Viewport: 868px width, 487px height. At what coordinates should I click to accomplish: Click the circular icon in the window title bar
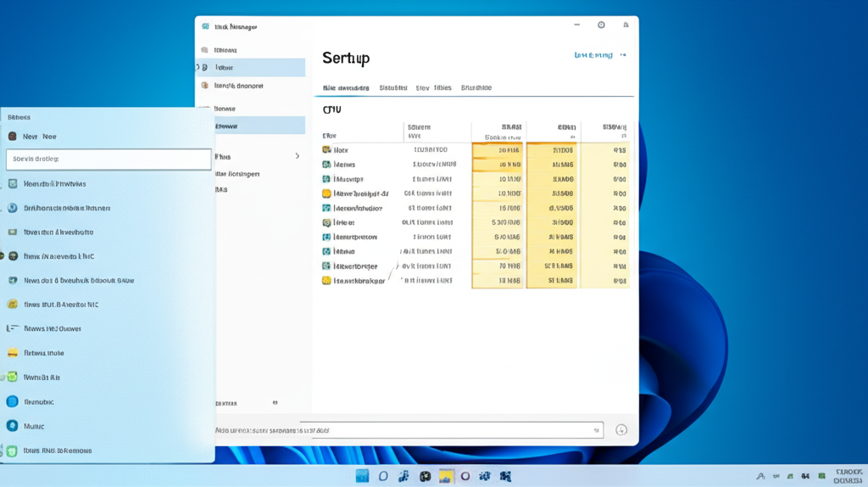601,25
